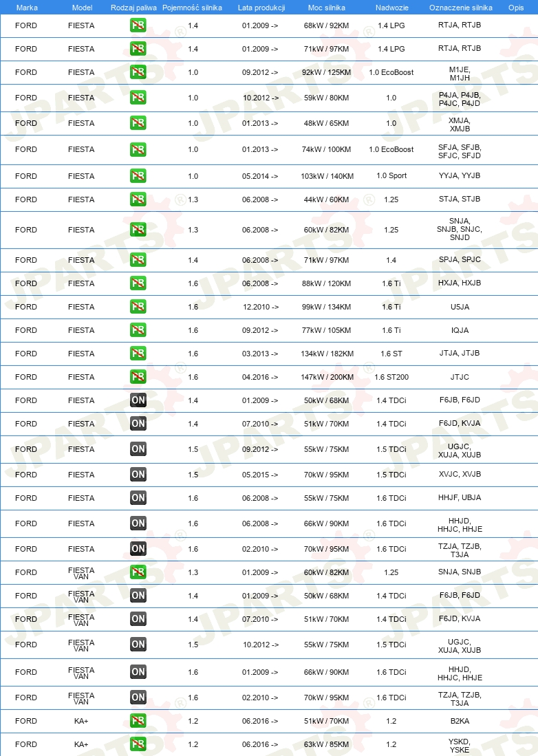Click petrol icon in SFJA, SFJB row

click(x=138, y=149)
